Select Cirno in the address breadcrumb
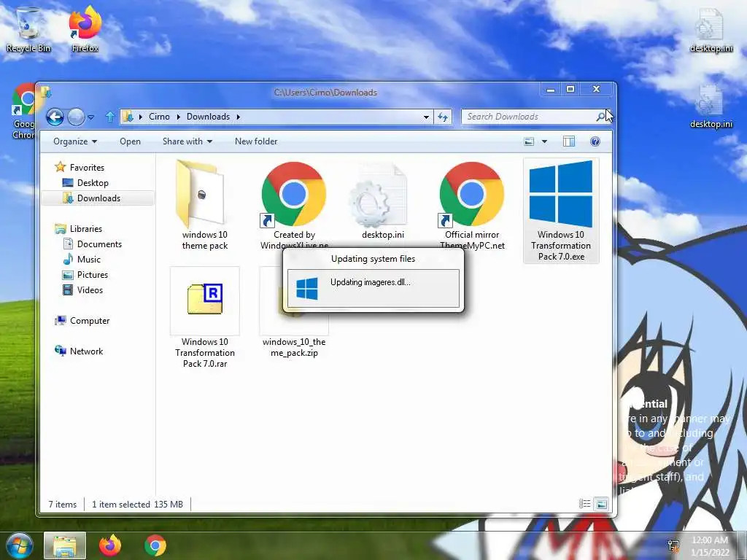Screen dimensions: 747x560 (x=159, y=117)
